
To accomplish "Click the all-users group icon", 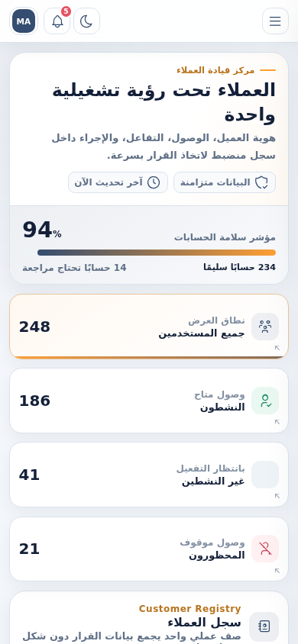I will 265,327.
